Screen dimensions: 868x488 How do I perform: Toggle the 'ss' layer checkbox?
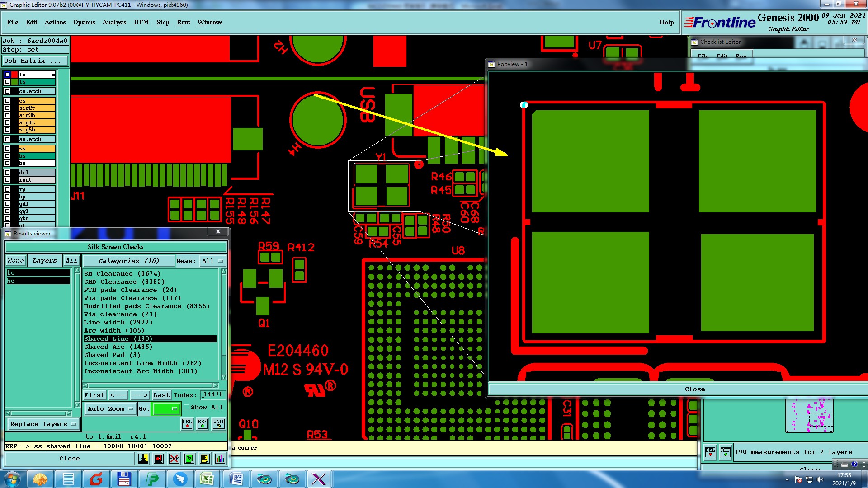7,149
